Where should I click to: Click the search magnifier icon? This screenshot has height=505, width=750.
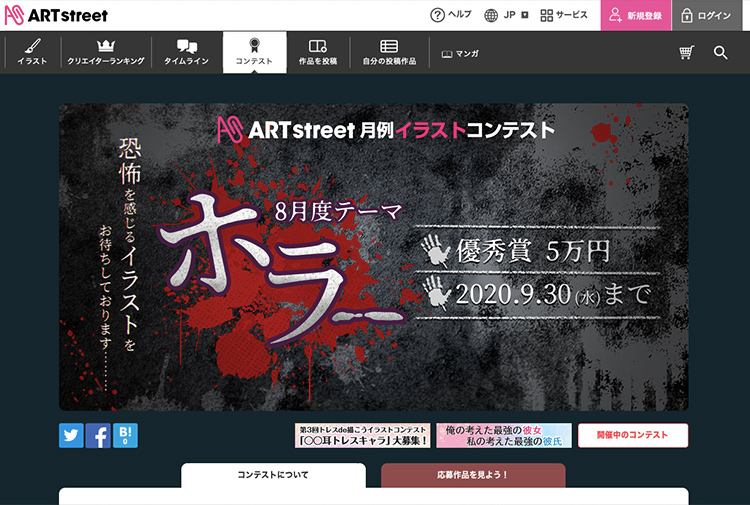click(720, 53)
